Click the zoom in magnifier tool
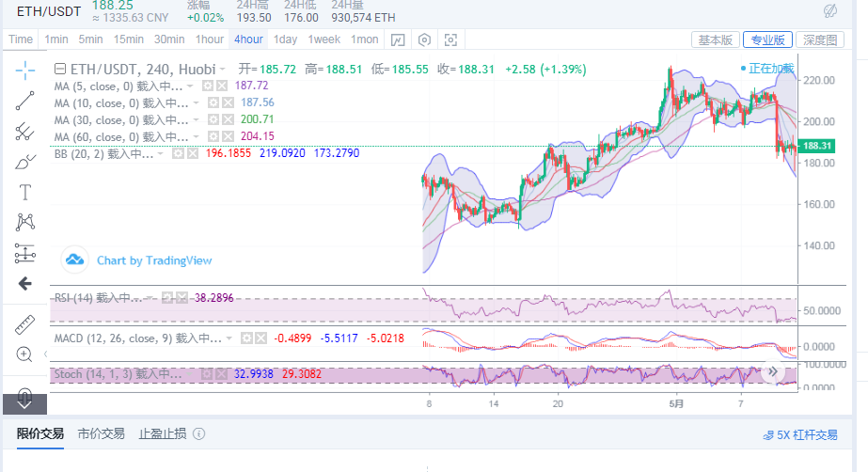This screenshot has width=868, height=472. pos(25,354)
